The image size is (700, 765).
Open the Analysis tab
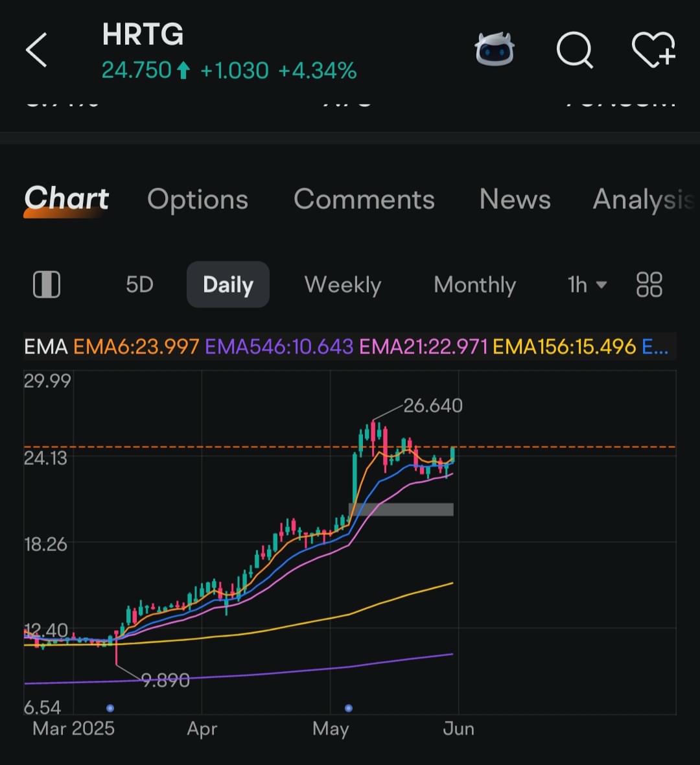pos(644,200)
